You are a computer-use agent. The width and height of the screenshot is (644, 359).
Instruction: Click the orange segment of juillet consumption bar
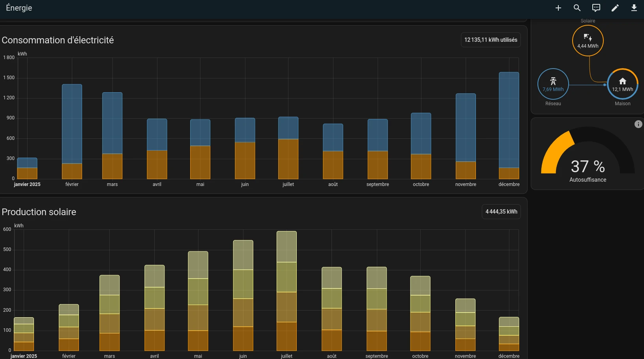pos(288,159)
